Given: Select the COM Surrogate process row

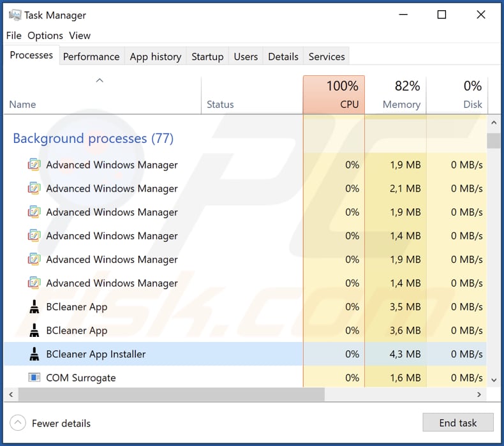Looking at the screenshot, I should 245,378.
